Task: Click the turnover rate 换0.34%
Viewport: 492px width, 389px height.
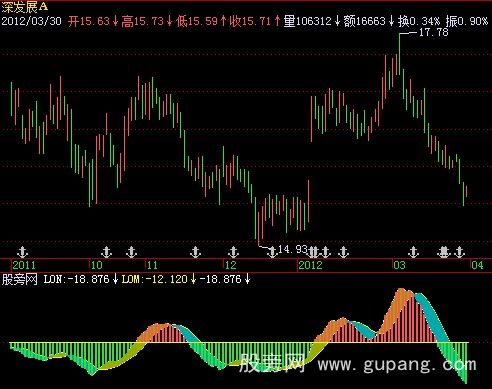Action: (x=419, y=21)
